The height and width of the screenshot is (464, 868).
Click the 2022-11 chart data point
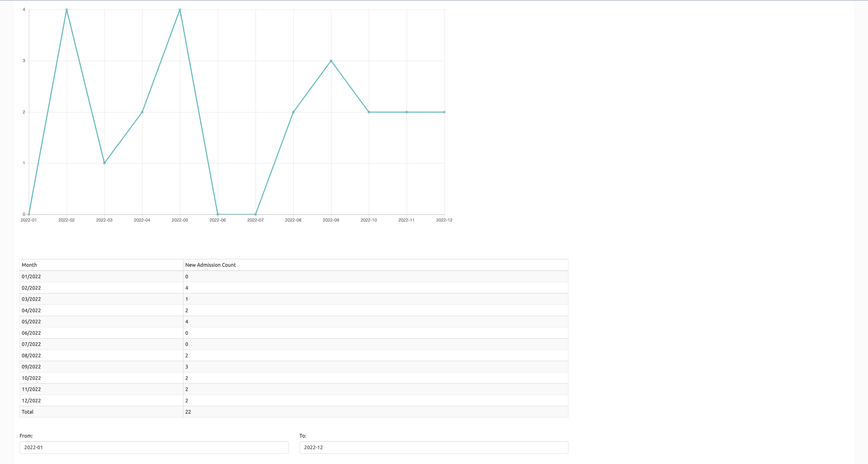pyautogui.click(x=407, y=112)
